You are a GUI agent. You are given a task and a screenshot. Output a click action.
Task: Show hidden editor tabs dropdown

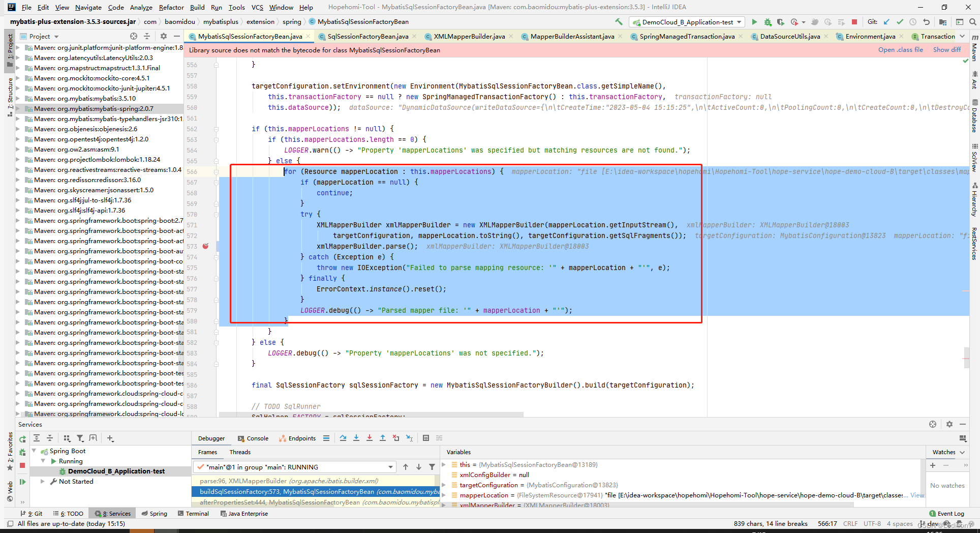pyautogui.click(x=962, y=36)
